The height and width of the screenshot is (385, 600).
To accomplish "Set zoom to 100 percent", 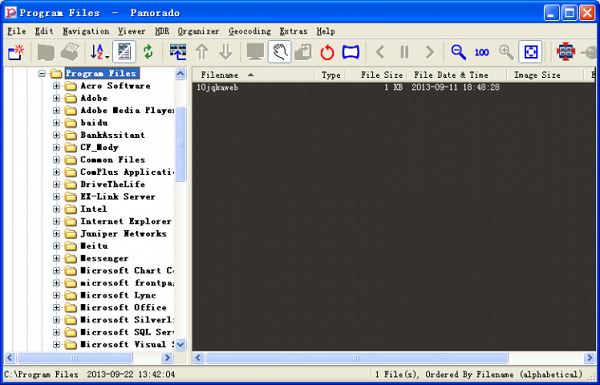I will (481, 52).
